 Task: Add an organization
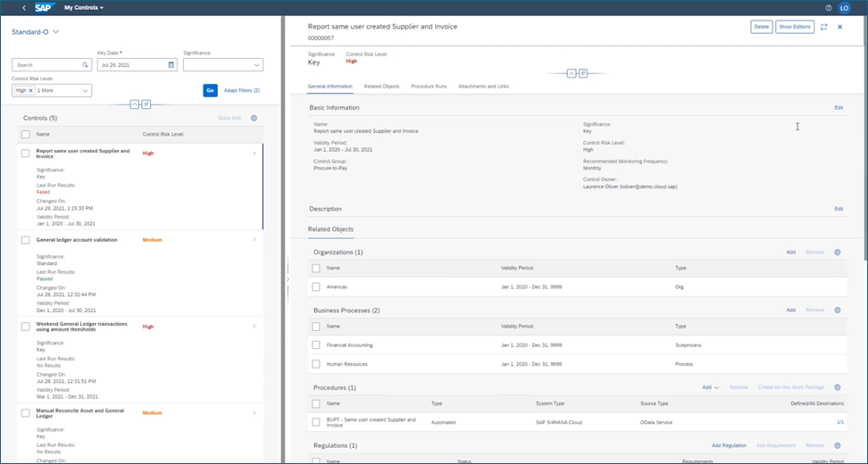[x=791, y=253]
